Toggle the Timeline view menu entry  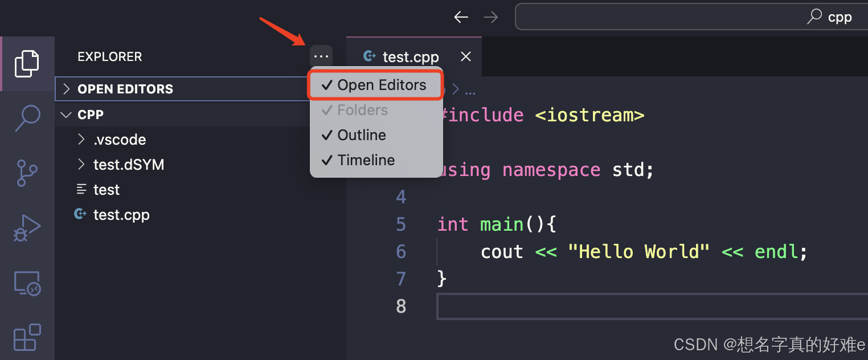(x=376, y=160)
